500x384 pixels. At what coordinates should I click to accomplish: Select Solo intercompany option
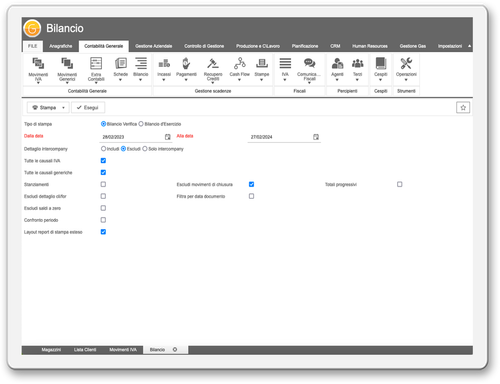pos(145,149)
